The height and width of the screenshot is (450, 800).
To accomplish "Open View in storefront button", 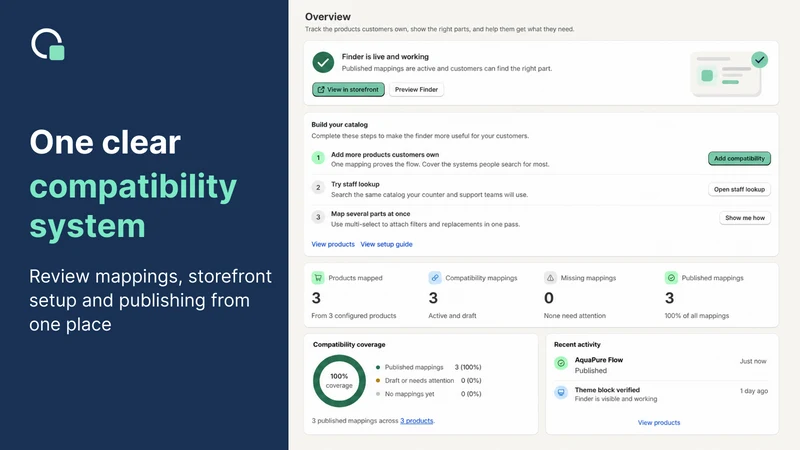I will click(x=348, y=89).
